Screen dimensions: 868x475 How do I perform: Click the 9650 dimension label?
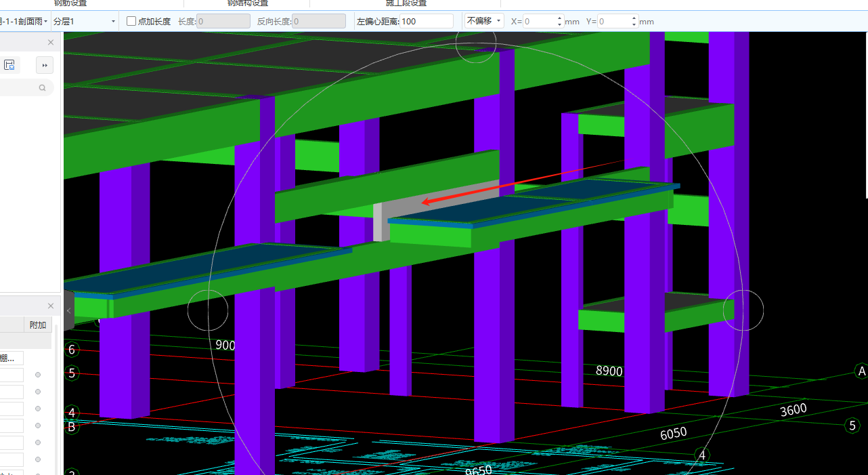tap(479, 470)
